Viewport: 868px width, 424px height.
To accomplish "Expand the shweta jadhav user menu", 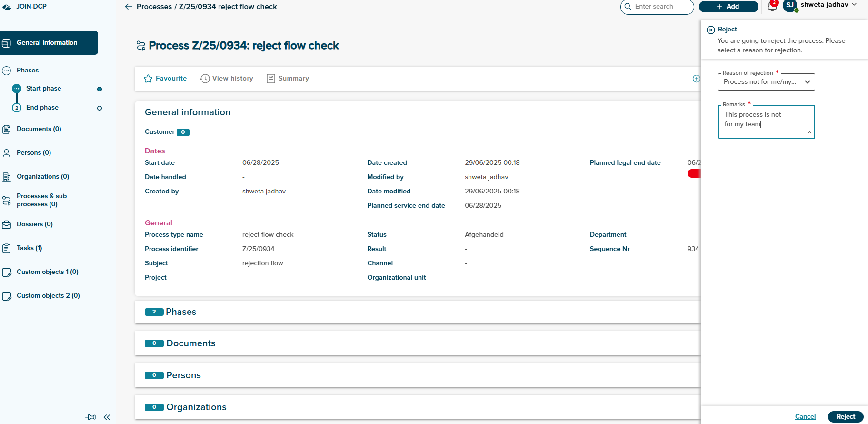I will pos(854,5).
